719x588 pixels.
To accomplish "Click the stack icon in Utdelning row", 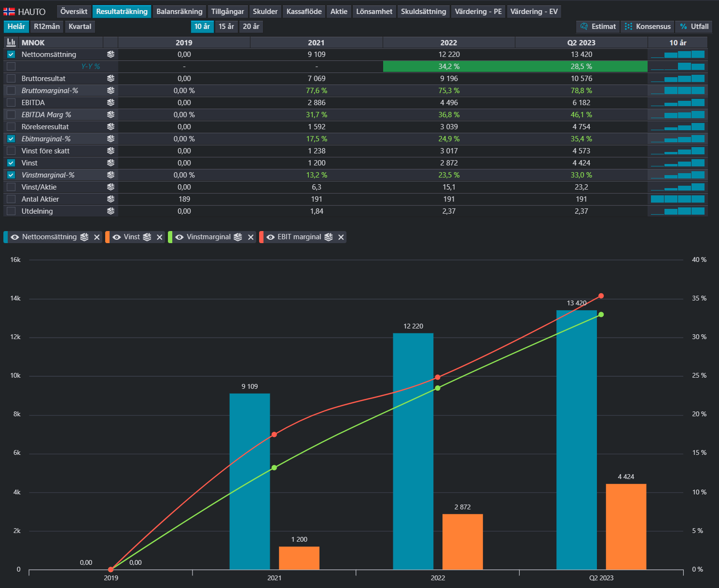I will (x=111, y=211).
